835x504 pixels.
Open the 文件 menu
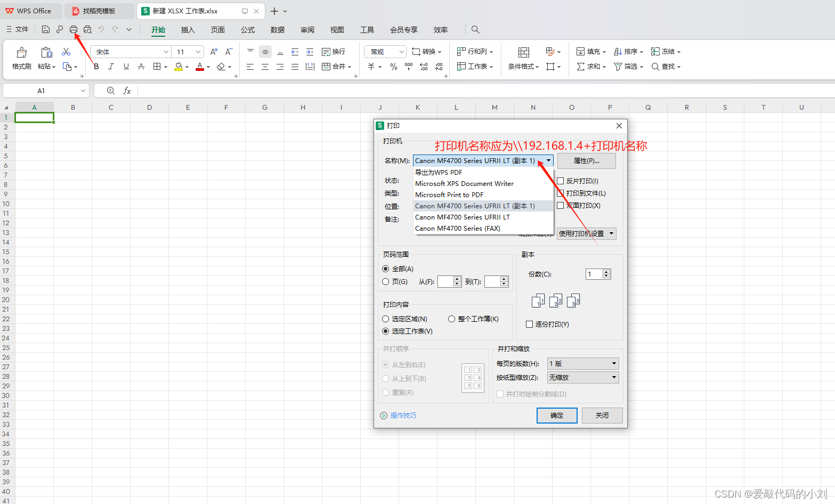pyautogui.click(x=17, y=29)
